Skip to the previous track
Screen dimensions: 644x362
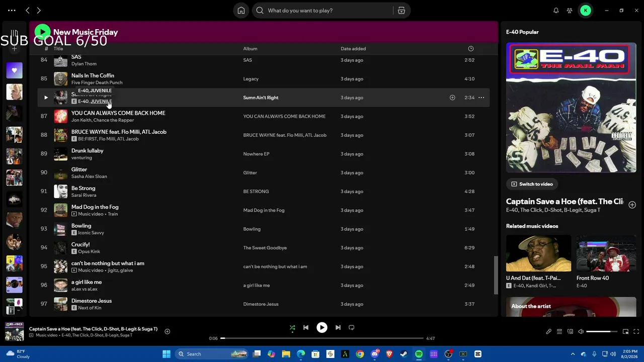[x=306, y=328]
